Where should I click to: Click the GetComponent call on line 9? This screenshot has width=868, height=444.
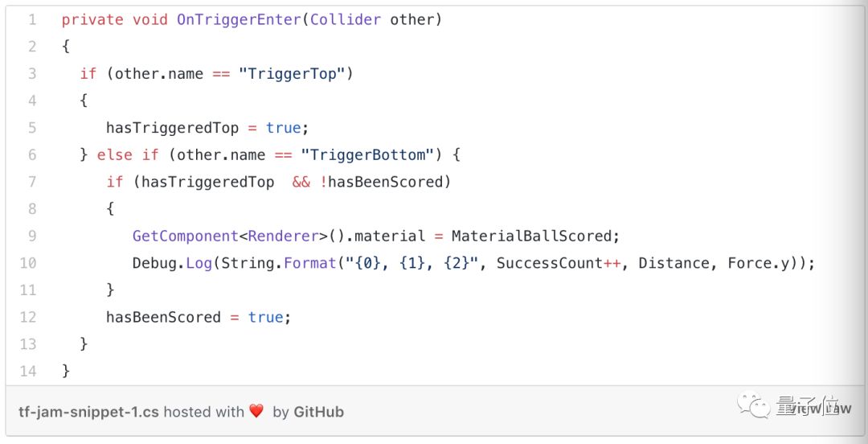tap(186, 236)
